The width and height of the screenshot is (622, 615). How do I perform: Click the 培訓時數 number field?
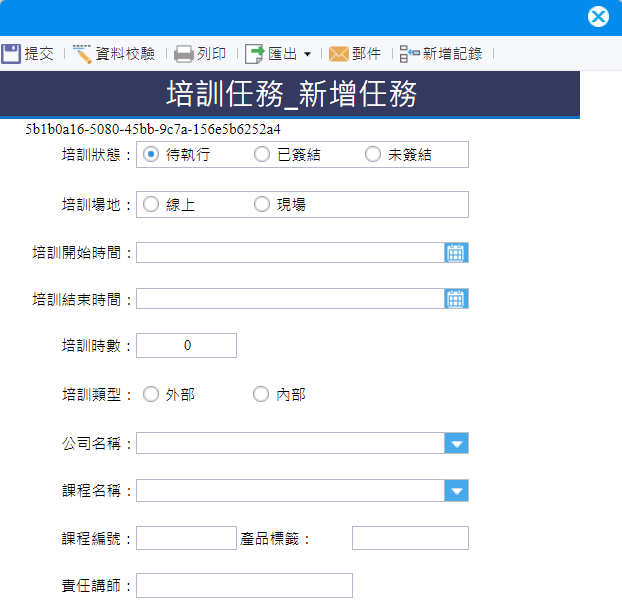click(x=186, y=345)
